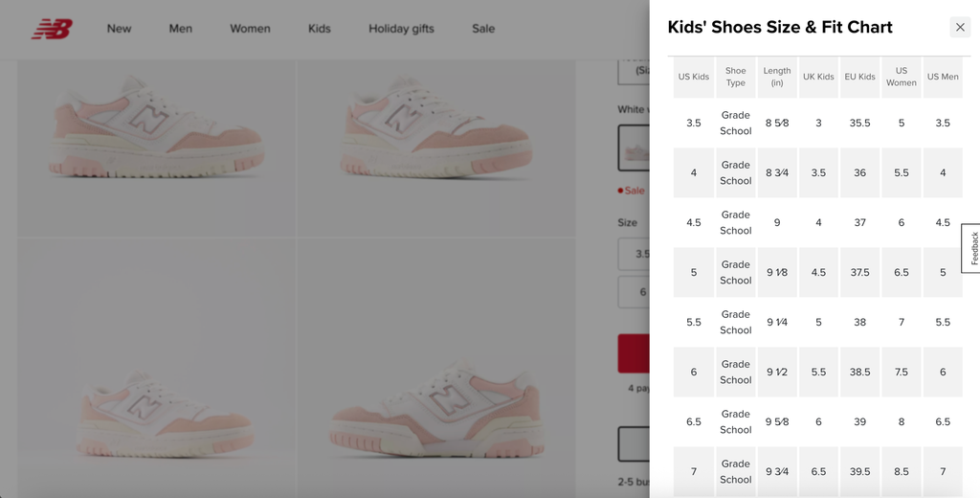The width and height of the screenshot is (980, 498).
Task: Click the Kids' Shoes Size & Fit Chart title
Action: (780, 27)
